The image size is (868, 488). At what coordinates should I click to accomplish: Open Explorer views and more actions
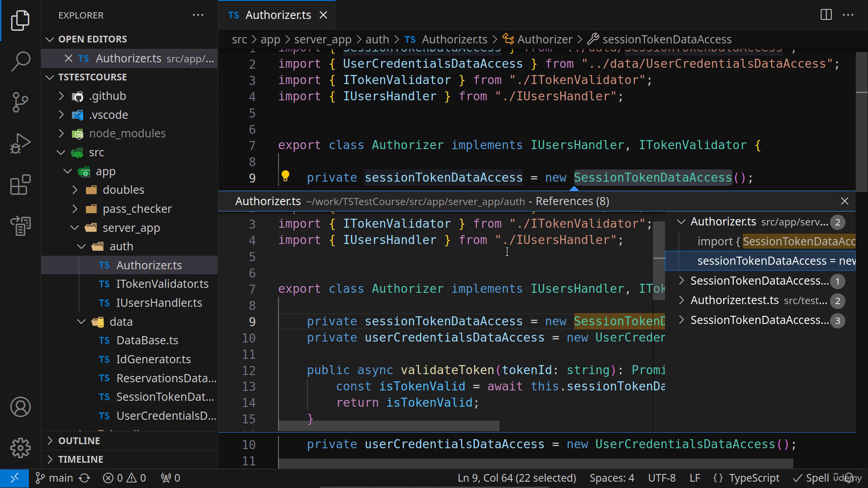coord(198,15)
